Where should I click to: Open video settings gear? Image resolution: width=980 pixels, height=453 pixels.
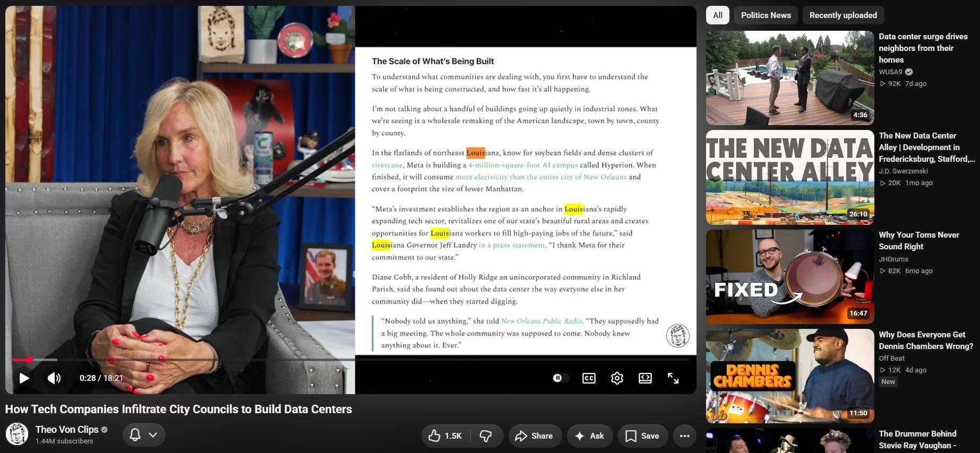pos(617,378)
